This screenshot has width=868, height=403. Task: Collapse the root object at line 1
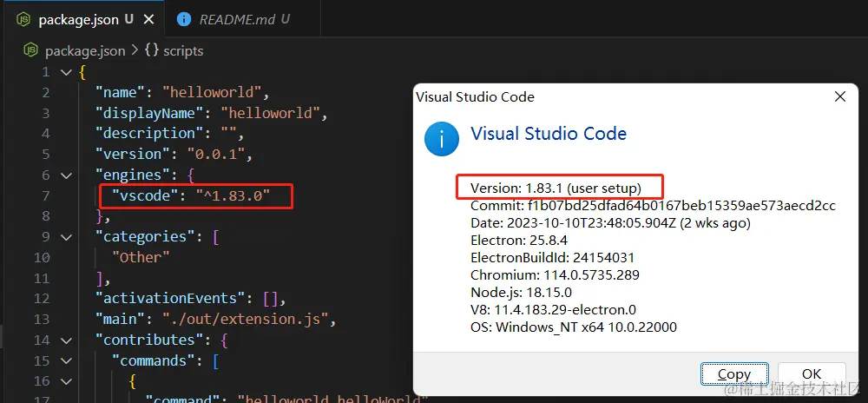click(x=66, y=72)
